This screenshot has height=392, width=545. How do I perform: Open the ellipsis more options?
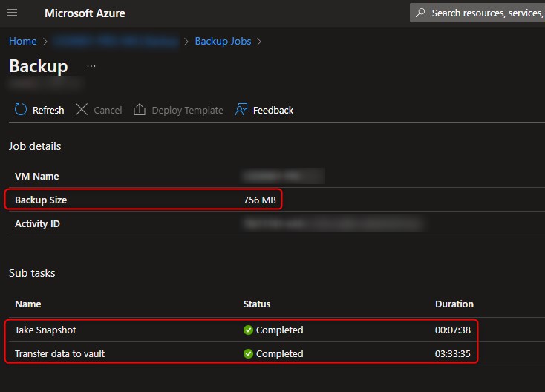click(91, 66)
